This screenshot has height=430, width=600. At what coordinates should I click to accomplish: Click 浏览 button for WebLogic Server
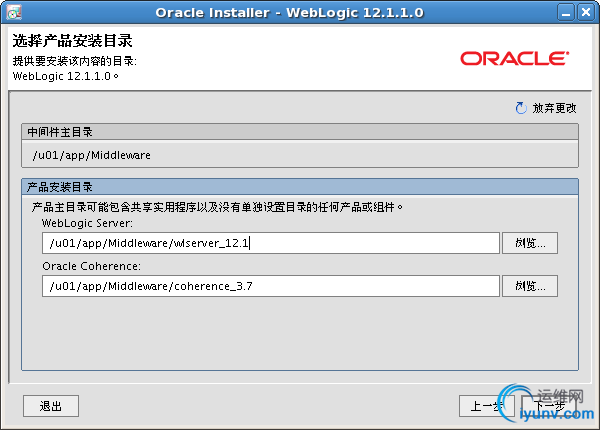pyautogui.click(x=530, y=243)
